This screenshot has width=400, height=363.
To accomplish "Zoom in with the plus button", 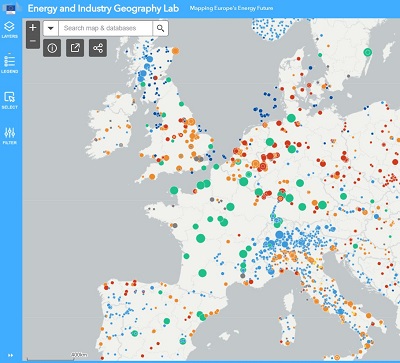I will click(x=33, y=28).
